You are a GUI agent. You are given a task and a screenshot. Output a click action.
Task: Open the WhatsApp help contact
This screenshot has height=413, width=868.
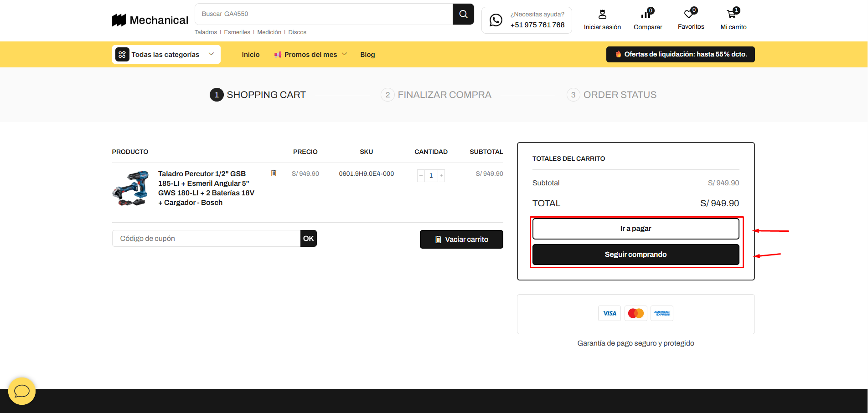tap(527, 20)
